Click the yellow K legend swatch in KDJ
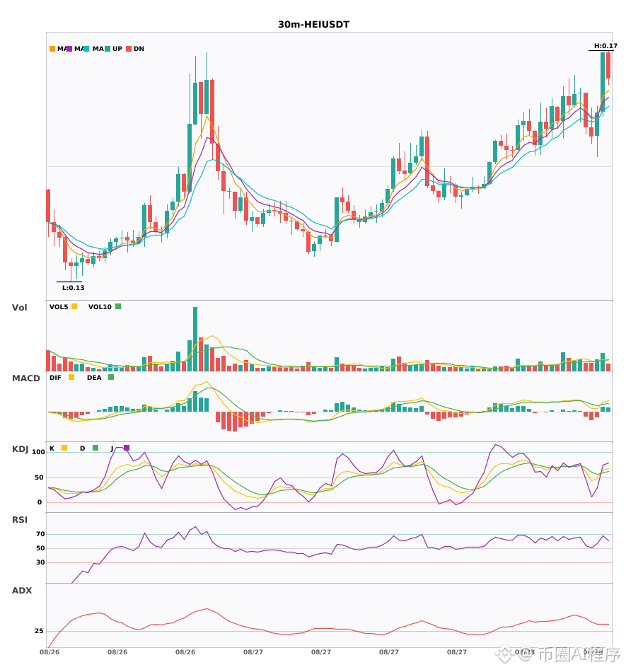 pyautogui.click(x=64, y=448)
